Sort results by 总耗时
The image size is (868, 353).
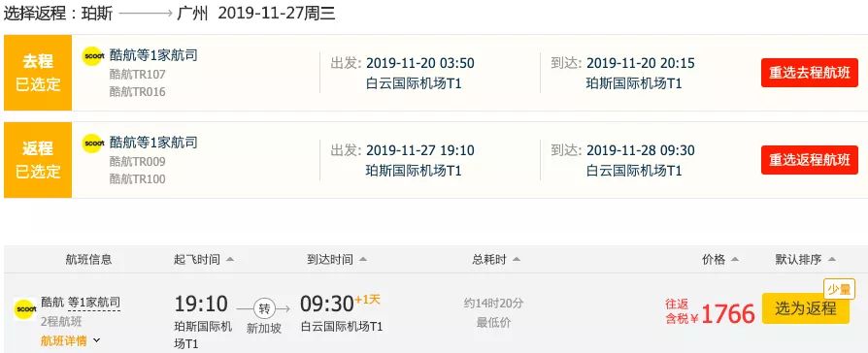496,259
